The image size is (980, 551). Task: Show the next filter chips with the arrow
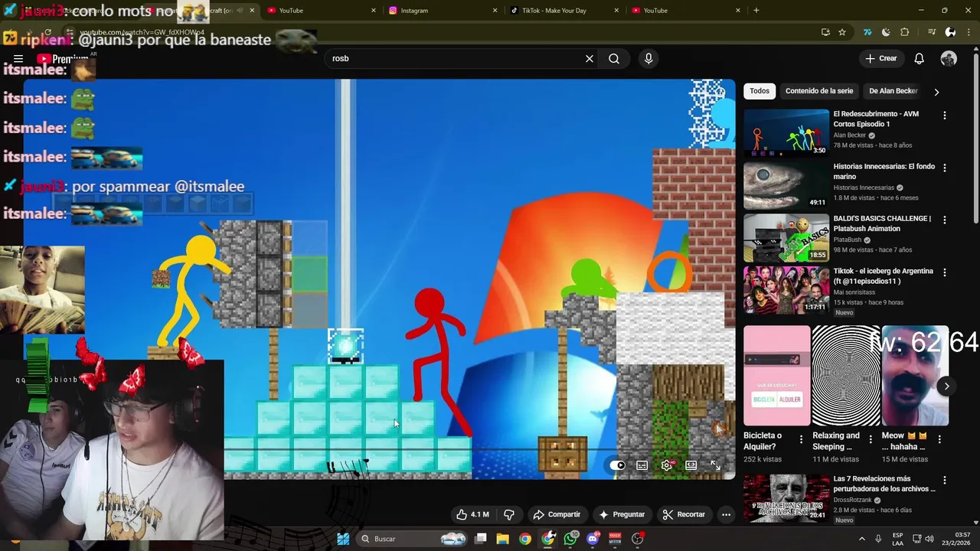(x=936, y=92)
